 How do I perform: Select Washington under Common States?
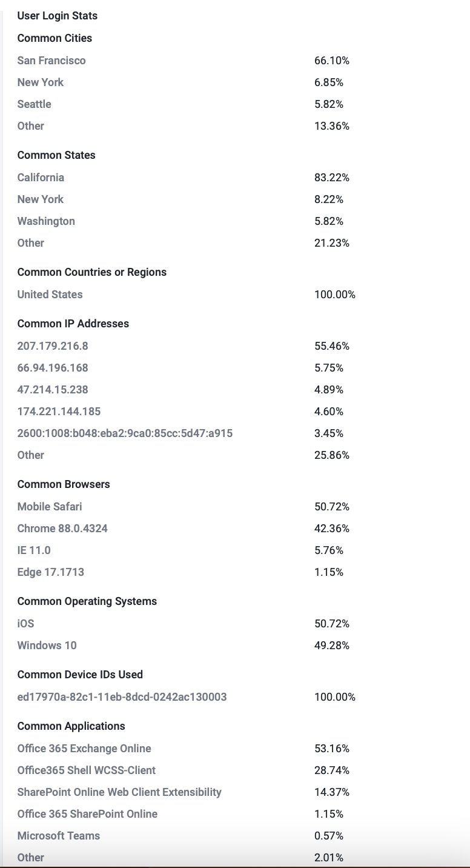[x=46, y=221]
